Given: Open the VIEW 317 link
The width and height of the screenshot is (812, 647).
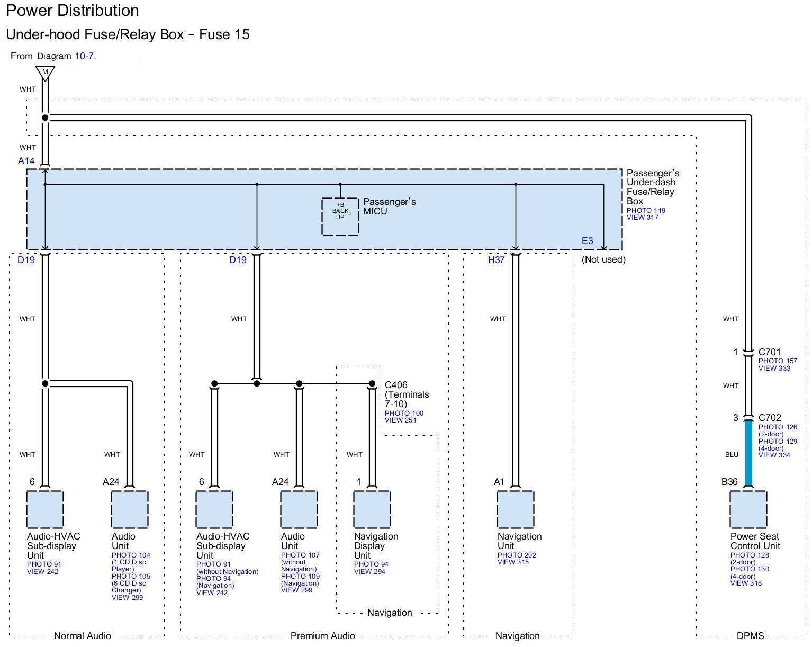Looking at the screenshot, I should click(x=642, y=218).
